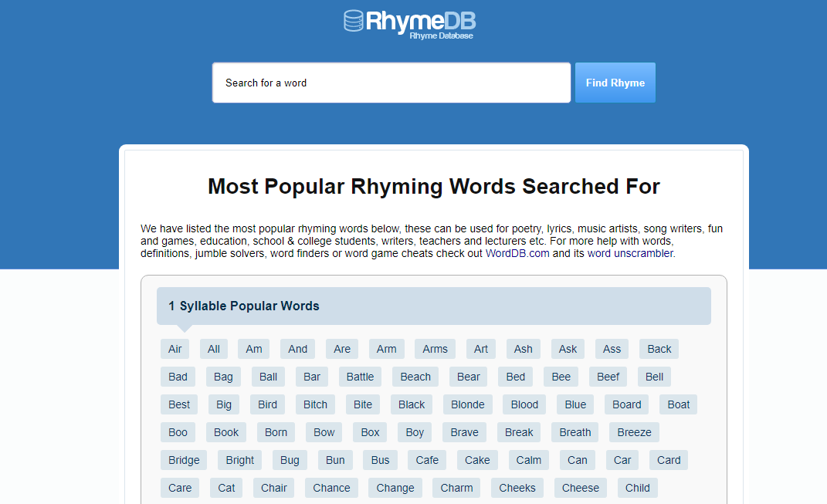The image size is (827, 504).
Task: Click the 1 Syllable Popular Words header
Action: coord(433,306)
